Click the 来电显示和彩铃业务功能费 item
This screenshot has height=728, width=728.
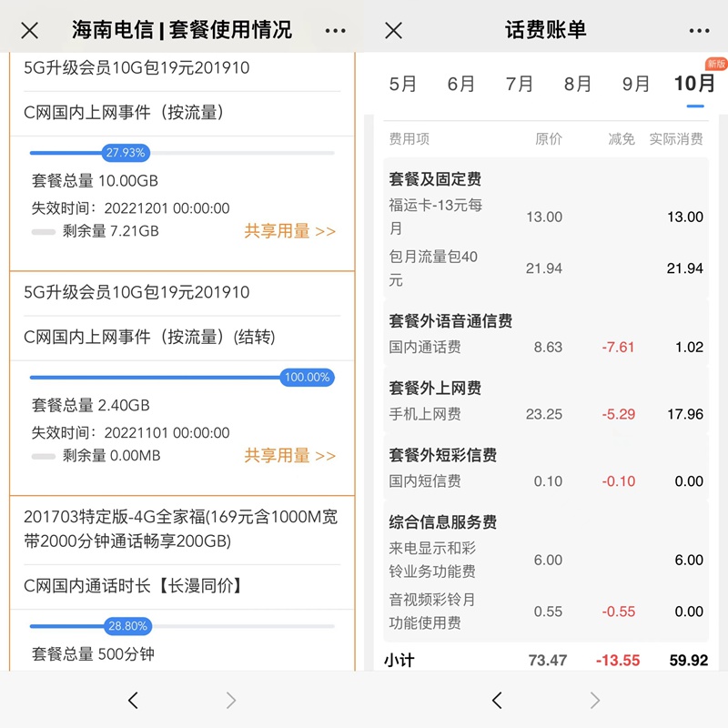click(x=432, y=560)
